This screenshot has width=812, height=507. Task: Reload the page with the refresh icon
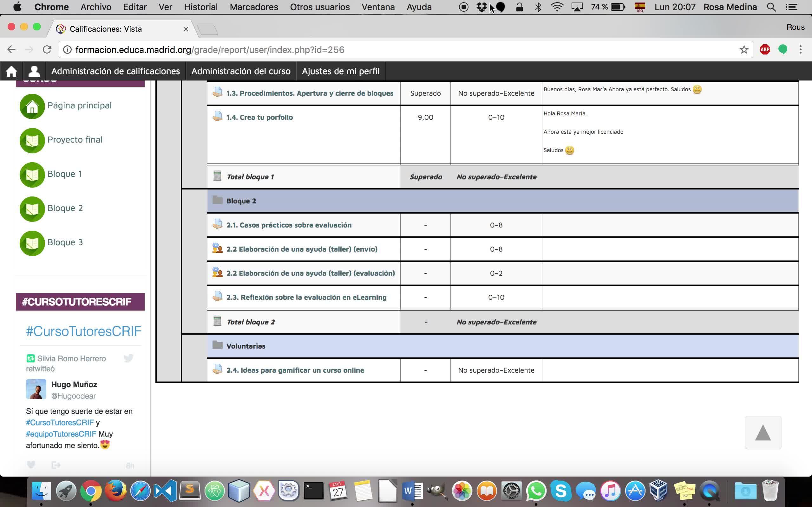[47, 50]
